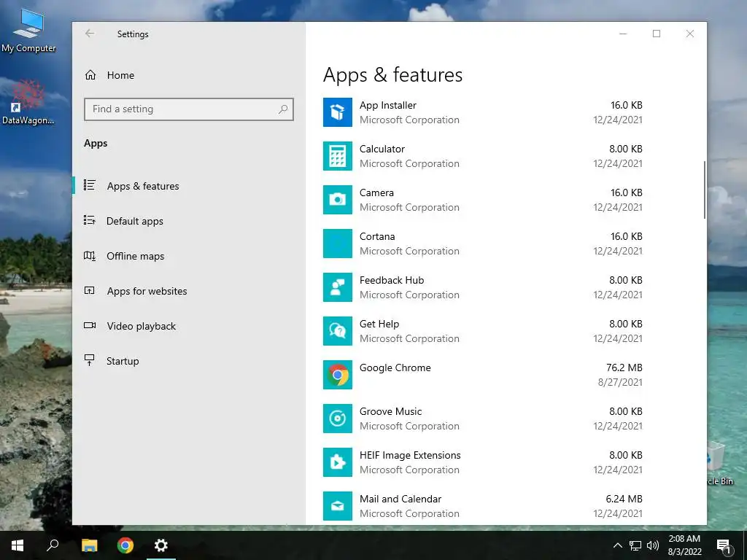Viewport: 747px width, 560px height.
Task: Open taskbar search magnifier
Action: pos(53,545)
